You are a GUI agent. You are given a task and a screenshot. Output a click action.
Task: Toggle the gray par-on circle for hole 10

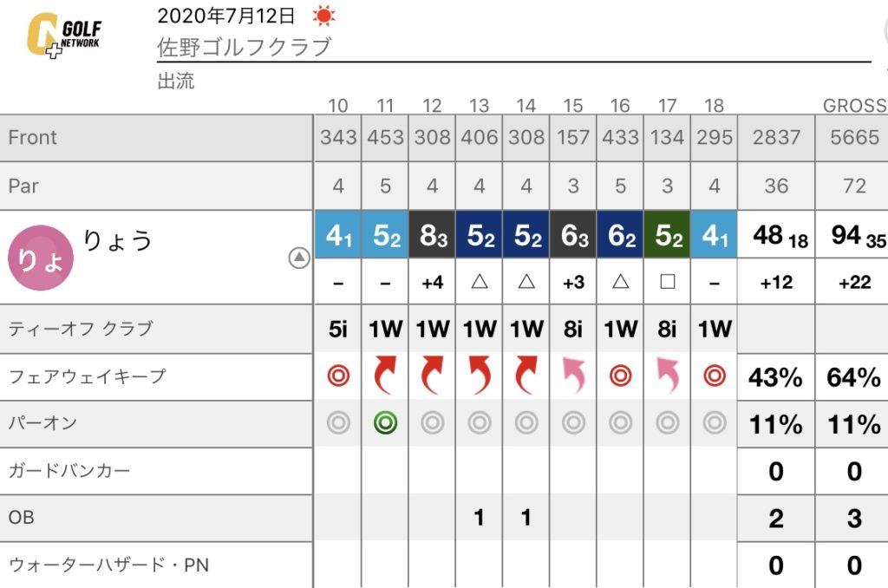pyautogui.click(x=338, y=422)
